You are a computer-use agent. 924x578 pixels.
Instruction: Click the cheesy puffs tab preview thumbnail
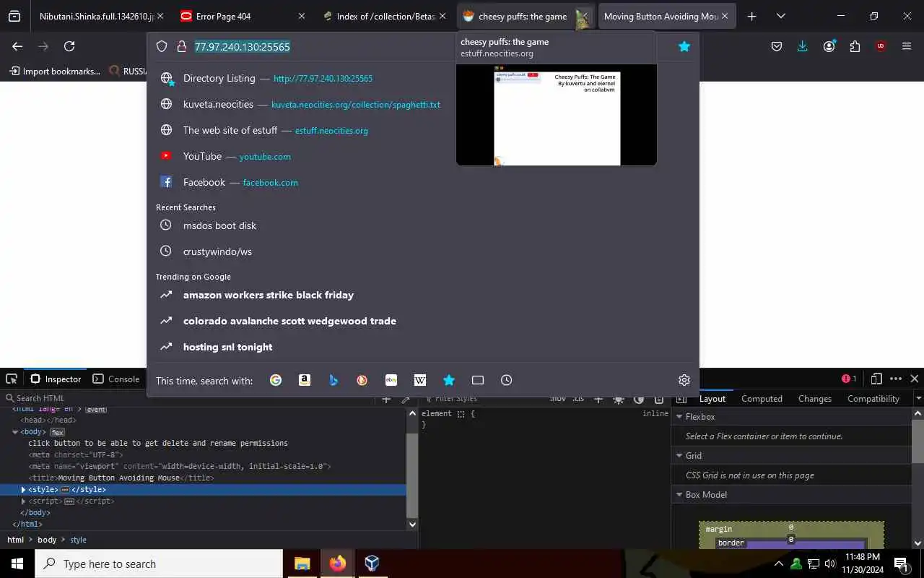coord(557,115)
